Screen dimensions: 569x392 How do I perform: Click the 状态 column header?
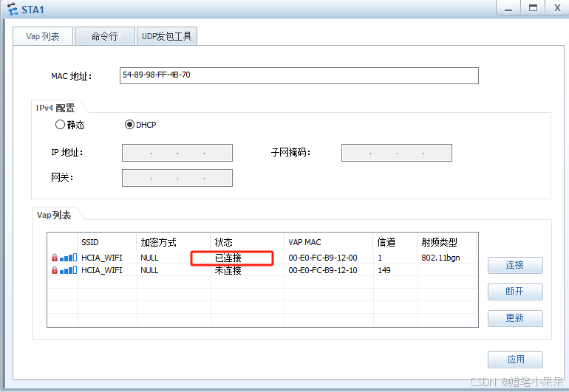pyautogui.click(x=248, y=242)
